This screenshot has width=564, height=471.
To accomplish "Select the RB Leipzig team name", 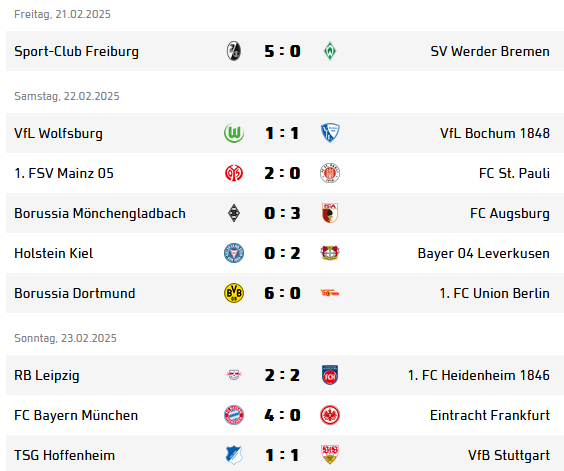I will (47, 375).
